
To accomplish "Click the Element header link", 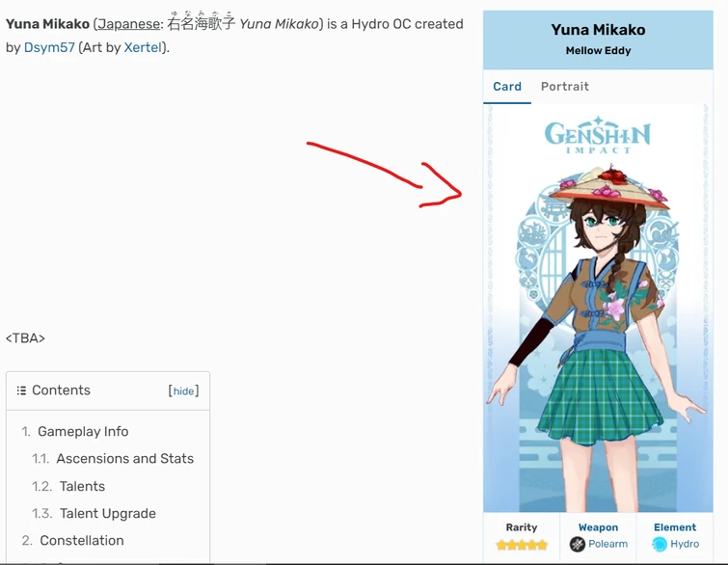I will coord(675,527).
